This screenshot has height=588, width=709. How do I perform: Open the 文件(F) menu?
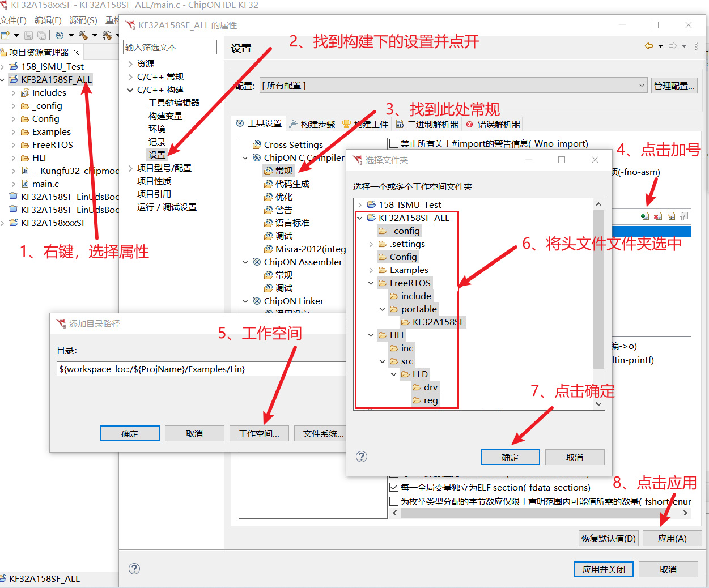[14, 20]
